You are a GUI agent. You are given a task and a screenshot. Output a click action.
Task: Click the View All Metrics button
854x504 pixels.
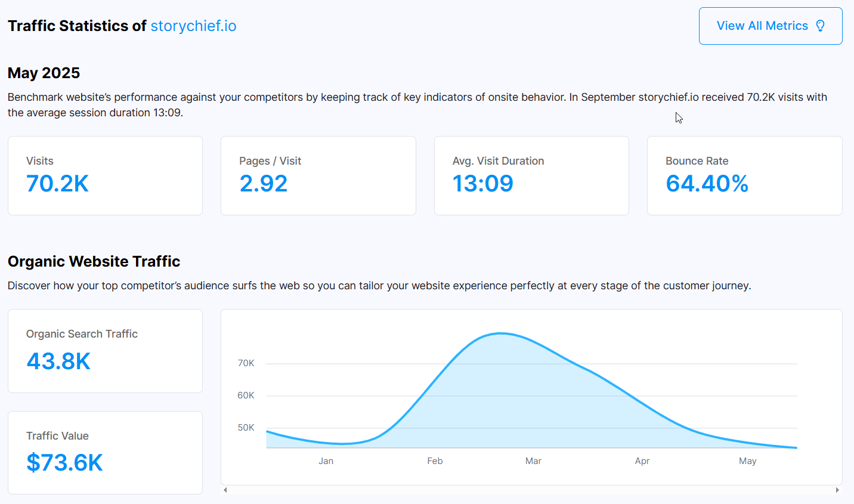point(771,26)
